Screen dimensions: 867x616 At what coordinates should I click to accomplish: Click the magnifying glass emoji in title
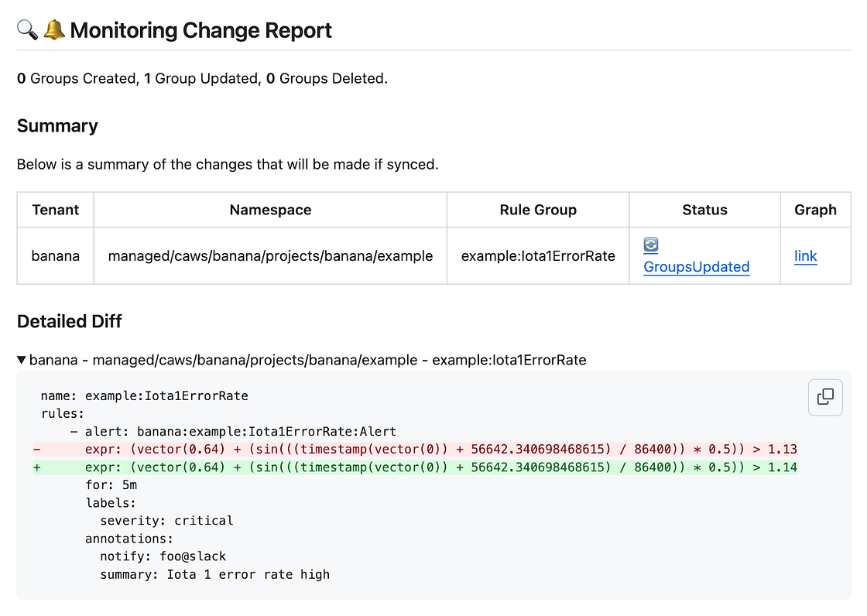tap(27, 30)
